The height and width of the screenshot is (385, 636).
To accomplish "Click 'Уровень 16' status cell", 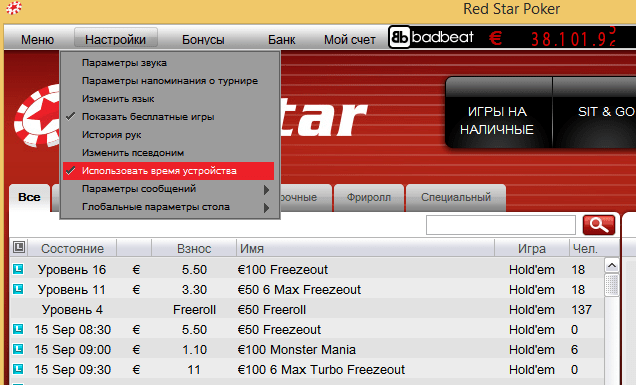I will 72,269.
